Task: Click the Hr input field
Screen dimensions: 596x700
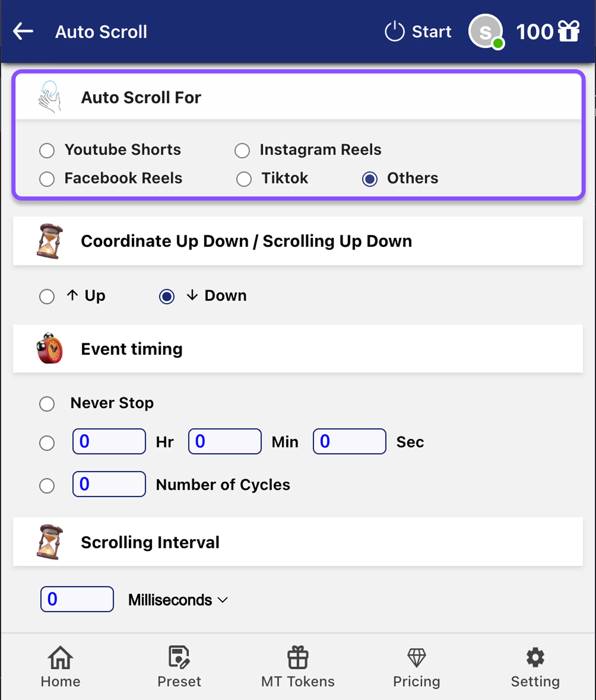Action: (109, 441)
